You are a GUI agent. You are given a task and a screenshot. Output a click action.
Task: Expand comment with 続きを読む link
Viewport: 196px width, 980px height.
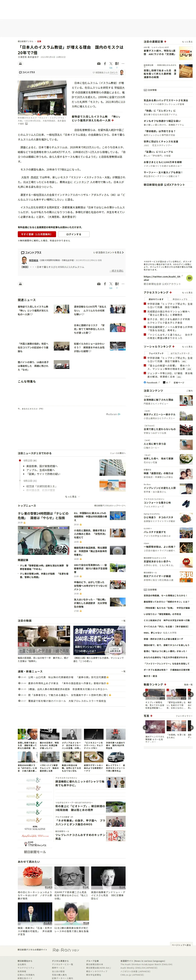click(x=117, y=271)
